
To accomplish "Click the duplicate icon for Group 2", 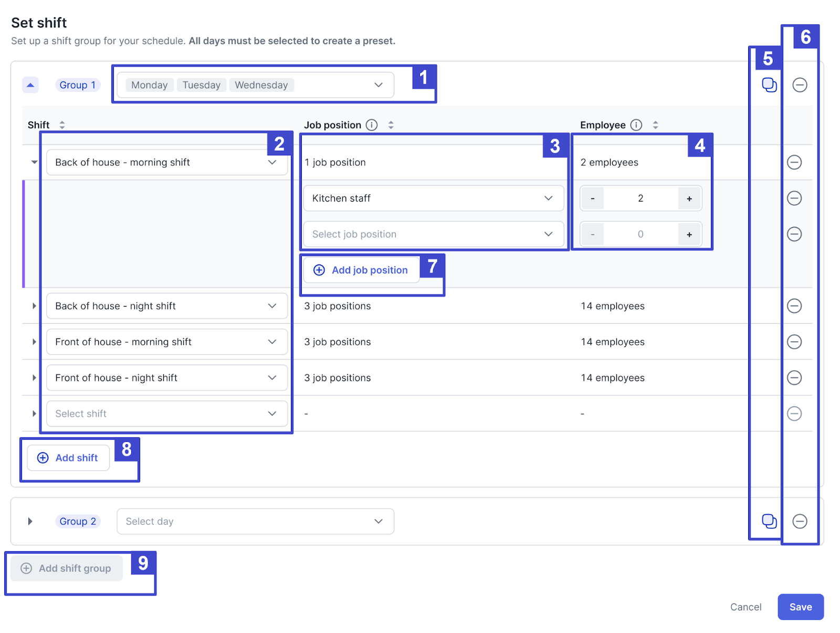I will coord(769,521).
